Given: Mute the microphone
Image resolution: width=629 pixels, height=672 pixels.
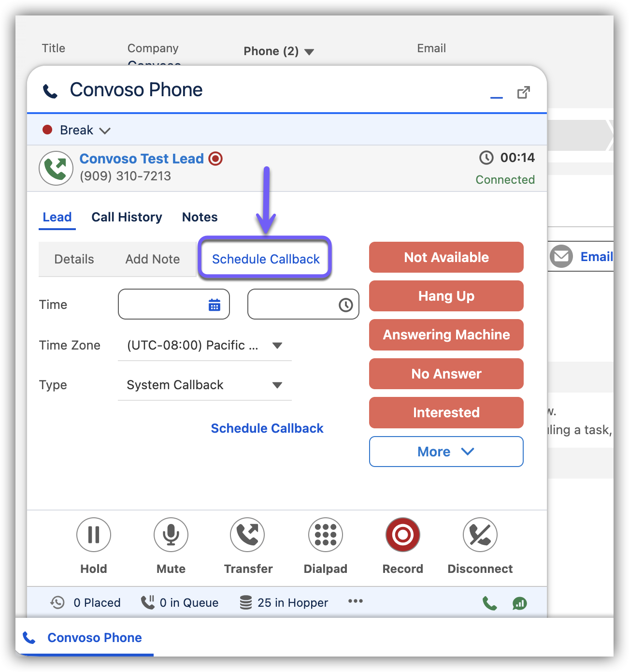Looking at the screenshot, I should 171,535.
